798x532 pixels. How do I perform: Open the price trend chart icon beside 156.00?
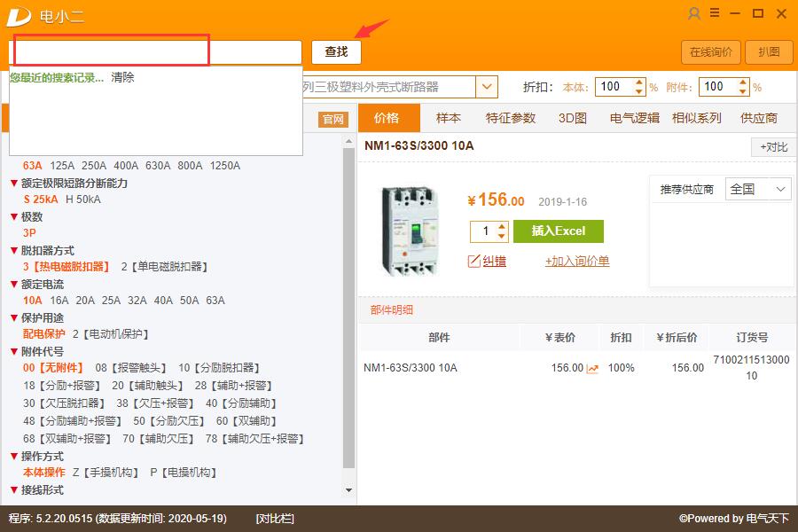592,366
